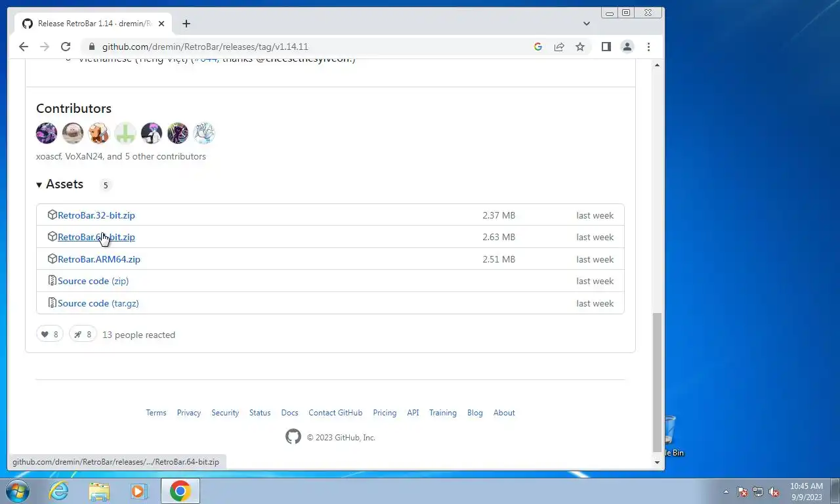Download RetroBar.64-bit.zip
Image resolution: width=840 pixels, height=504 pixels.
click(x=96, y=237)
